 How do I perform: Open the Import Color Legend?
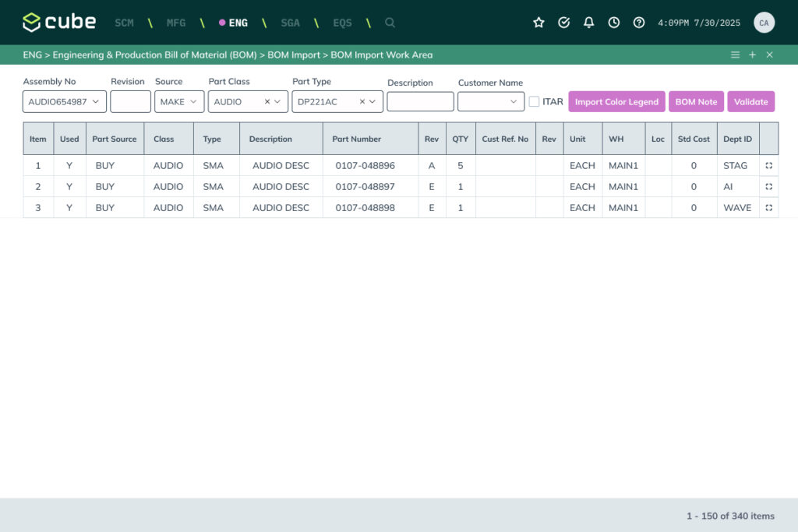click(x=616, y=102)
